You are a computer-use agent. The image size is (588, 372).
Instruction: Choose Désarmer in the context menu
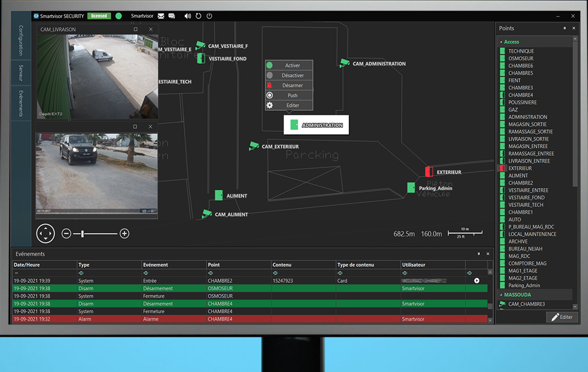tap(292, 86)
